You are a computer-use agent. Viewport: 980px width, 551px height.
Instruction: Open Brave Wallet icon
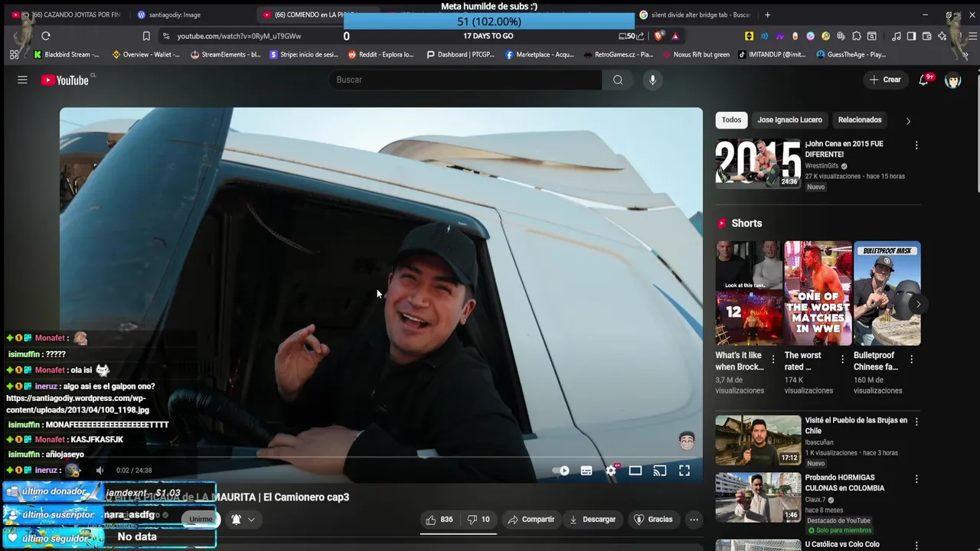tap(926, 36)
